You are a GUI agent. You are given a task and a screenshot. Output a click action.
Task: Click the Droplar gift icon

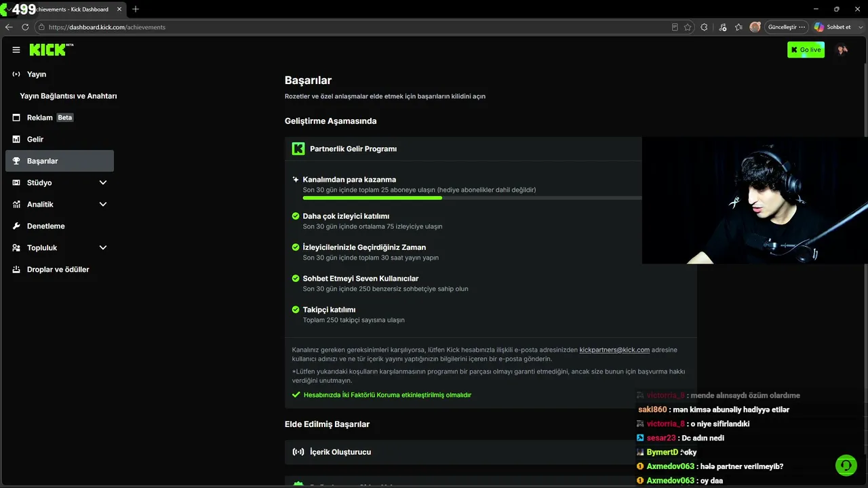coord(16,269)
